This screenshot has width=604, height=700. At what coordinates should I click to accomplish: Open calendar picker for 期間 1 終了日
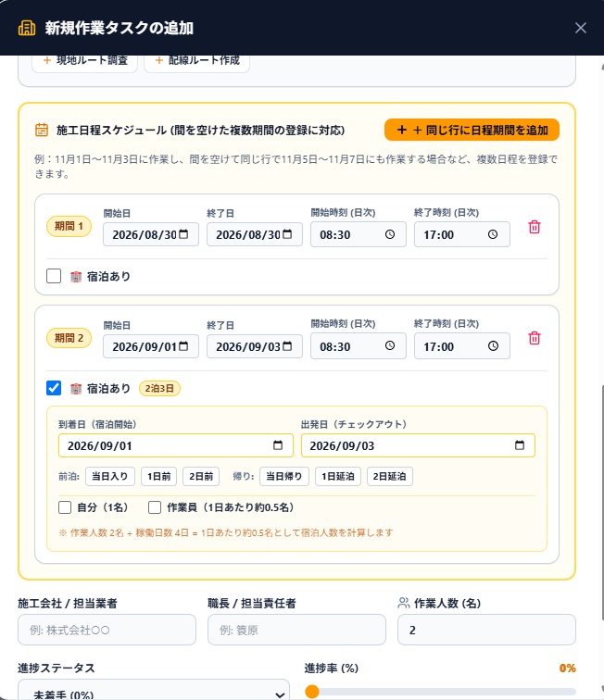(x=287, y=234)
